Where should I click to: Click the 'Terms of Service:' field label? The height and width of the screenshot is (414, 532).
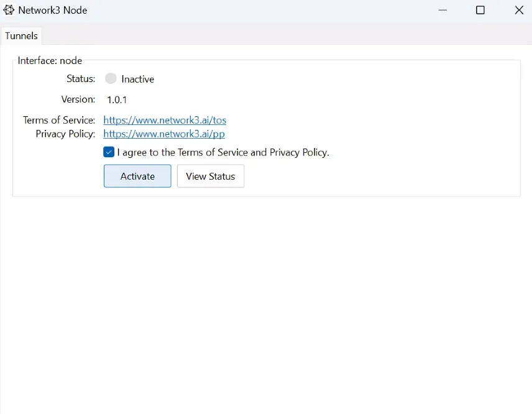point(59,120)
